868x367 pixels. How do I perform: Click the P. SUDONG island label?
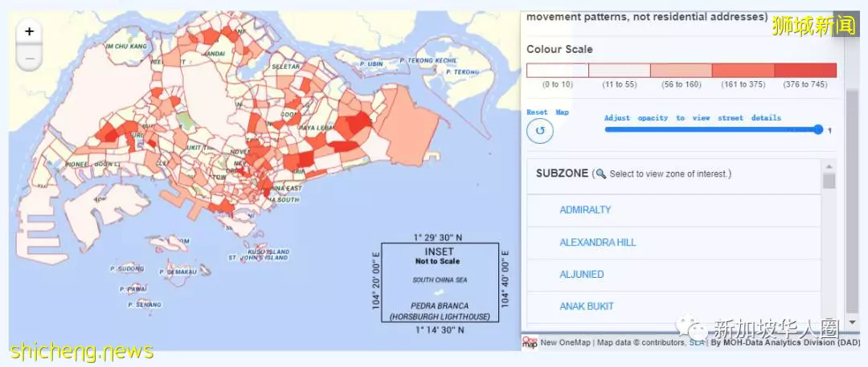pos(127,269)
